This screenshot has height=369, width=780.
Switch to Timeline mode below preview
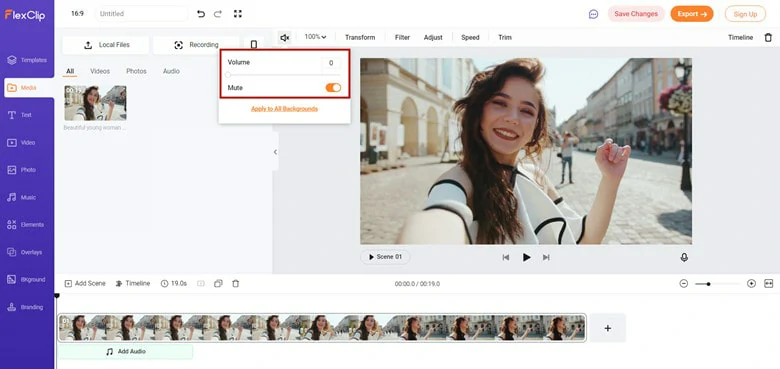click(132, 283)
